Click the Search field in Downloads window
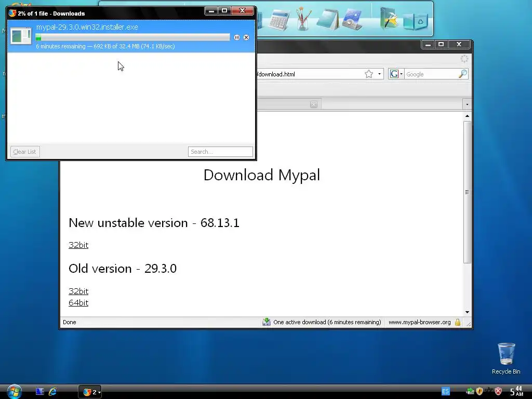Screen dimensions: 532x399 220,152
